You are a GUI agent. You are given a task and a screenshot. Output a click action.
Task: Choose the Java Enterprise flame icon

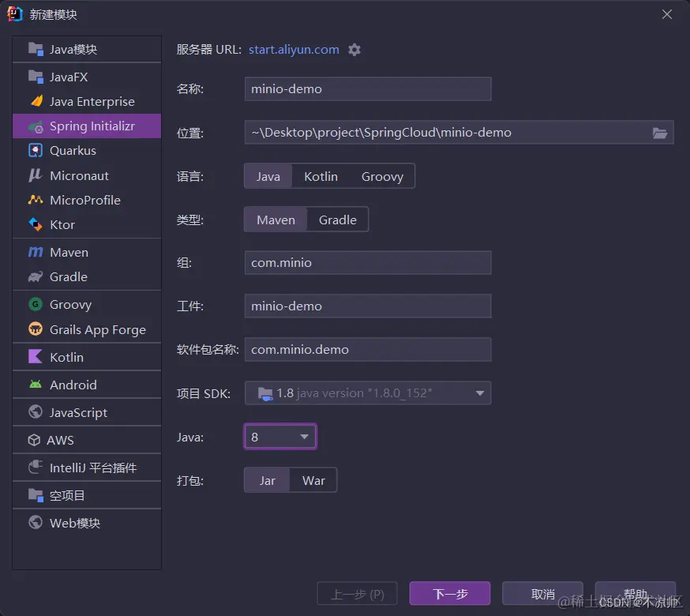[36, 101]
